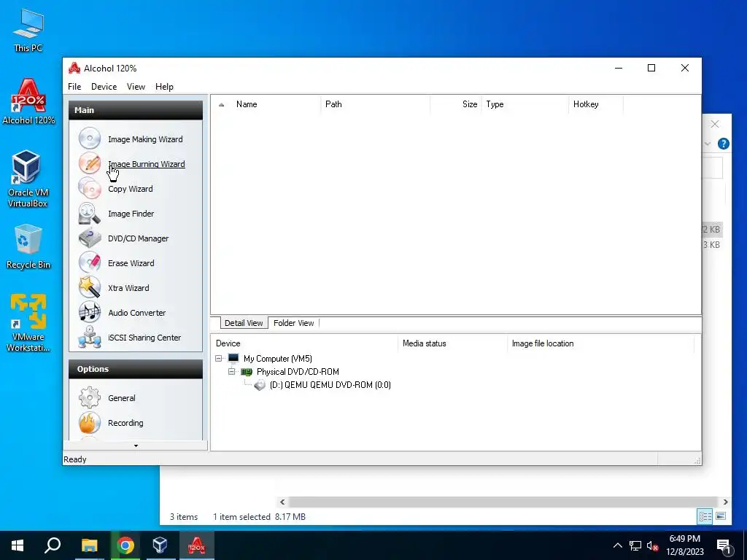Open DVD/CD Manager drive icon
Image resolution: width=747 pixels, height=560 pixels.
tap(90, 238)
